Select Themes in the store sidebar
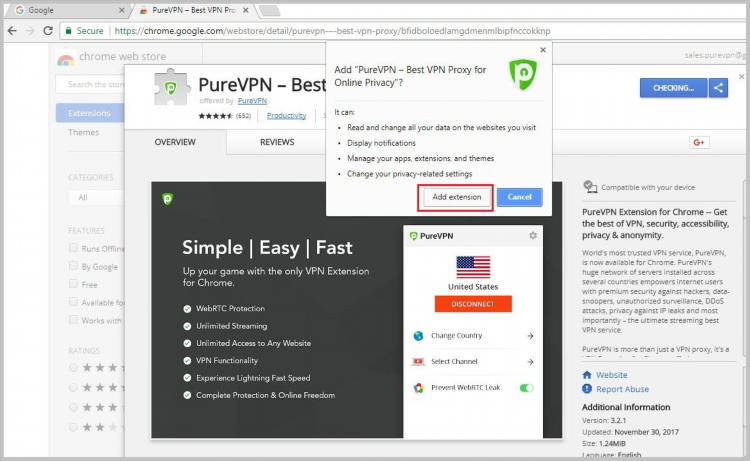Image resolution: width=750 pixels, height=461 pixels. click(83, 132)
